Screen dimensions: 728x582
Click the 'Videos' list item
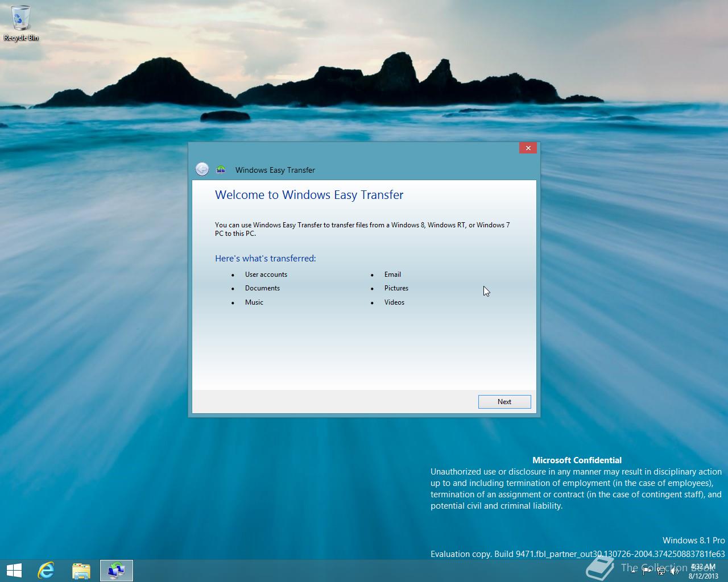pyautogui.click(x=394, y=302)
